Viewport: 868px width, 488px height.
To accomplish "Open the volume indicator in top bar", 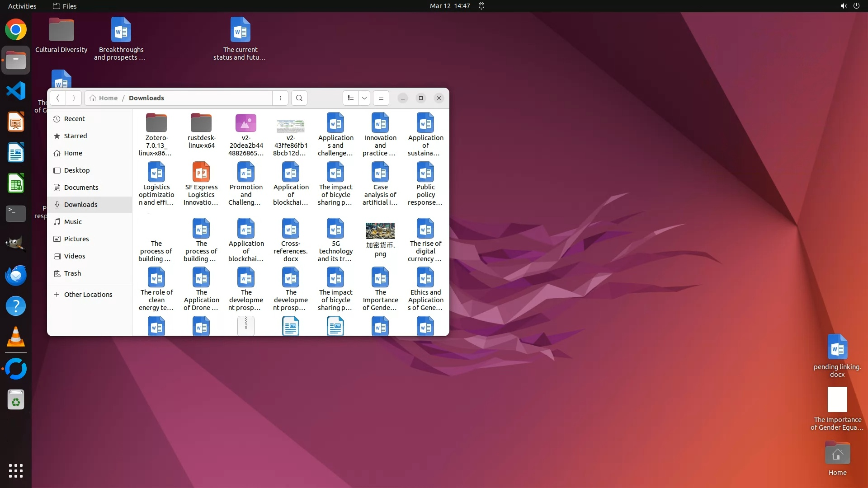I will (x=843, y=6).
